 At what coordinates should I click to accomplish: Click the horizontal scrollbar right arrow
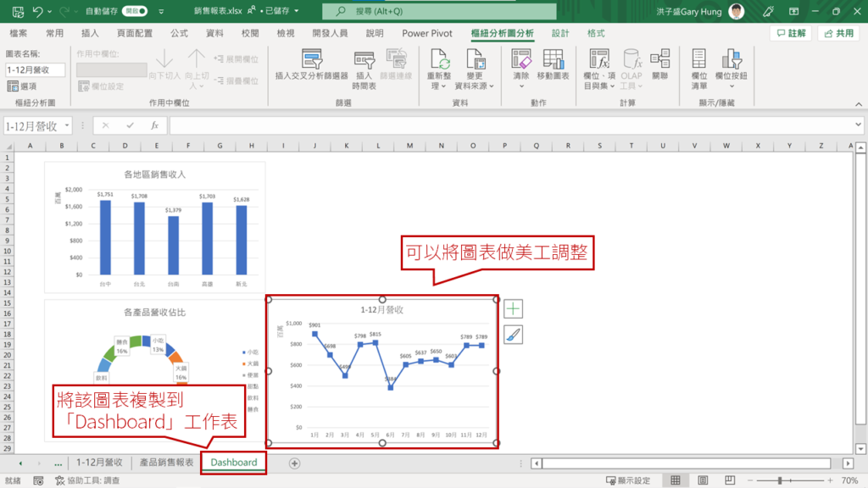[x=848, y=463]
